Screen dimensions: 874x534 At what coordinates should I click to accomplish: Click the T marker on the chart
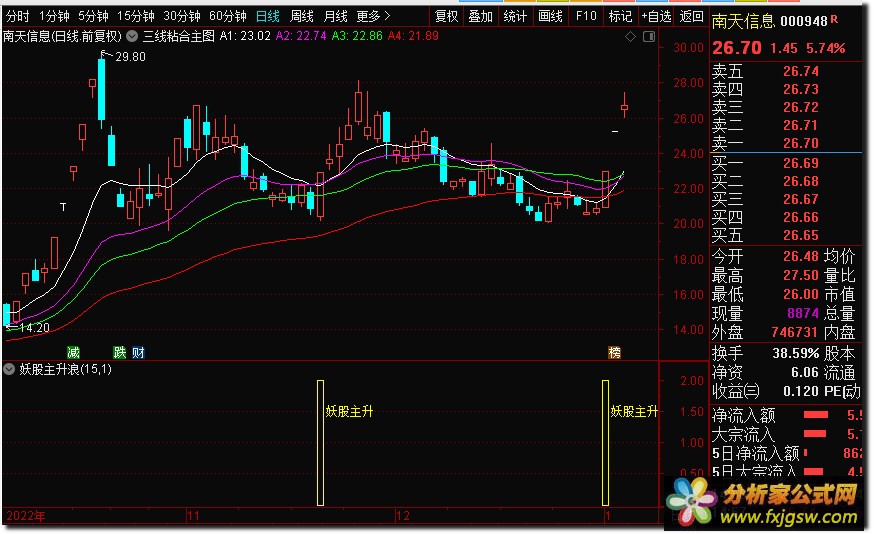pyautogui.click(x=63, y=207)
